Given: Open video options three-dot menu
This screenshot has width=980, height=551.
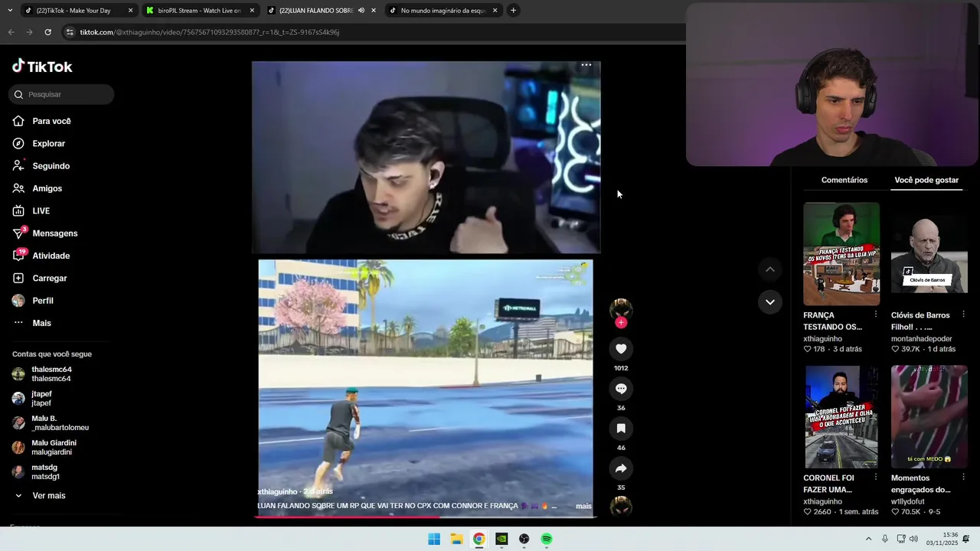Looking at the screenshot, I should click(x=586, y=65).
